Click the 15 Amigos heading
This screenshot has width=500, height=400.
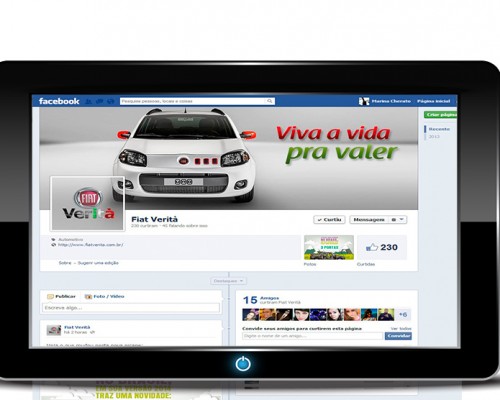(x=261, y=300)
